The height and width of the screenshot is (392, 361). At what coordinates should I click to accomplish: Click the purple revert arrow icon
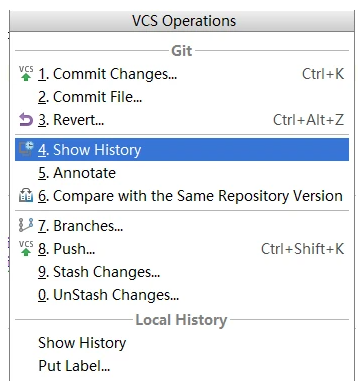[x=26, y=120]
